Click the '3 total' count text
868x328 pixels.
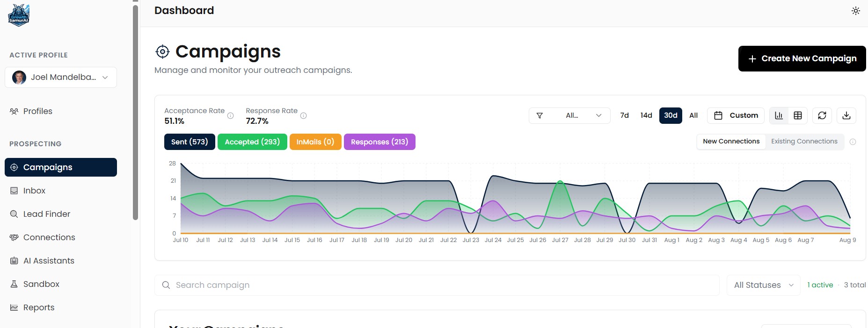[855, 285]
